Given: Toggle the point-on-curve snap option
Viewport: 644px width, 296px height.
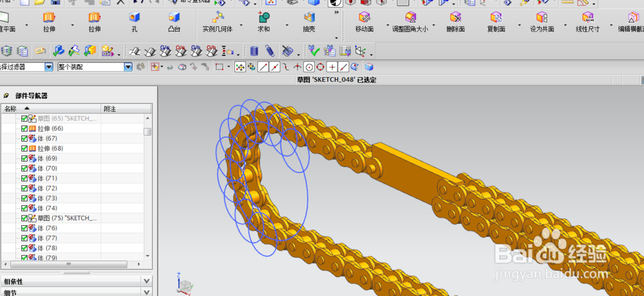Looking at the screenshot, I should click(344, 67).
